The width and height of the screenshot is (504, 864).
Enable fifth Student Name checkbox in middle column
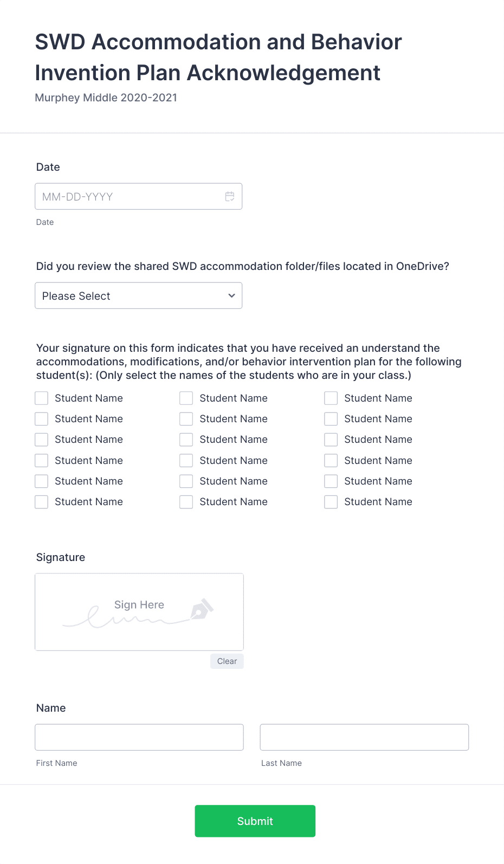click(186, 481)
